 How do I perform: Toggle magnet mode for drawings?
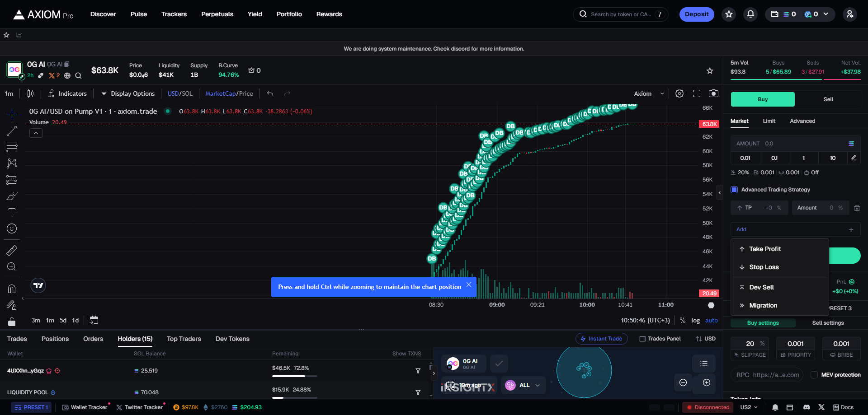click(x=12, y=289)
